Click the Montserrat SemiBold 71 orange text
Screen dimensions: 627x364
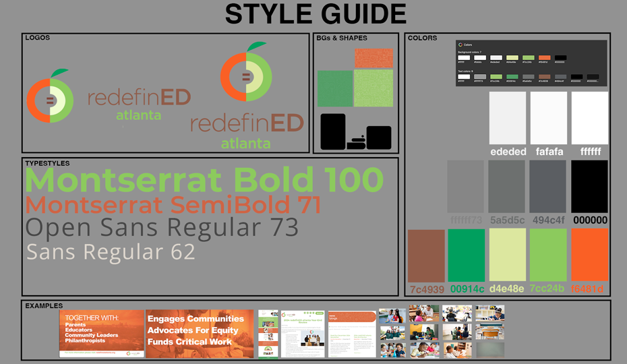pyautogui.click(x=173, y=204)
